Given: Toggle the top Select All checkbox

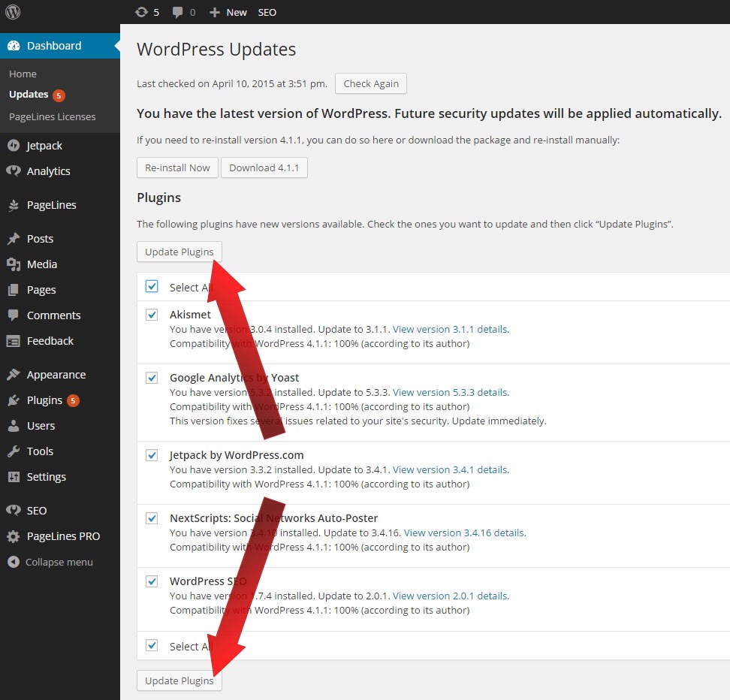Looking at the screenshot, I should [152, 287].
